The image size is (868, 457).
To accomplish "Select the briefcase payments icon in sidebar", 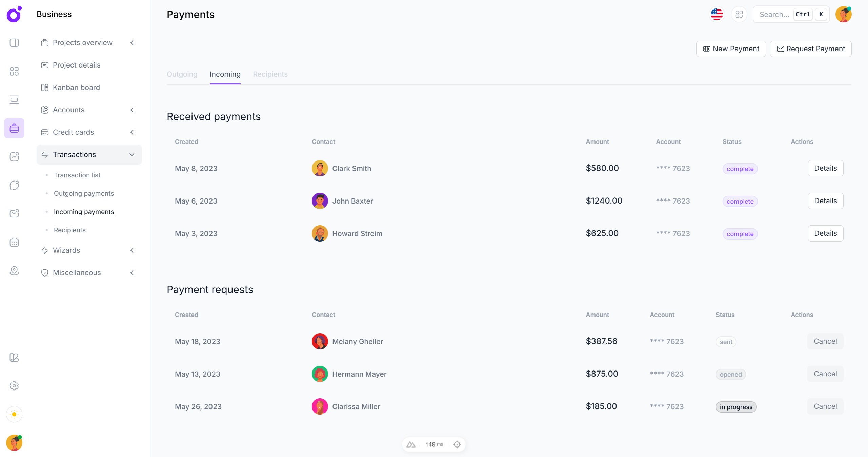I will coord(14,128).
